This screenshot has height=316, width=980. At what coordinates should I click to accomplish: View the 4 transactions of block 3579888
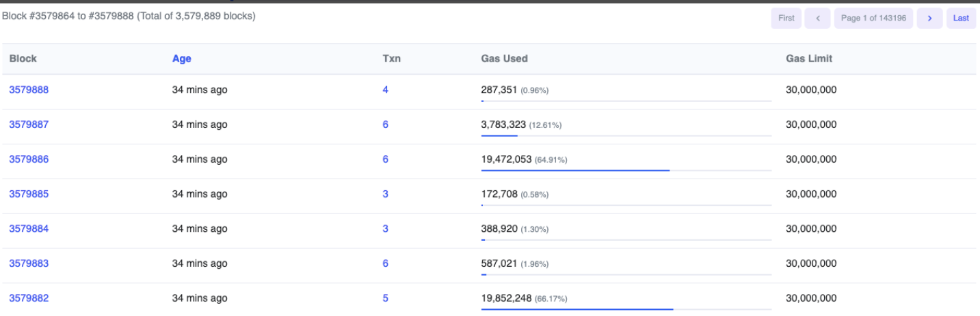click(x=386, y=90)
